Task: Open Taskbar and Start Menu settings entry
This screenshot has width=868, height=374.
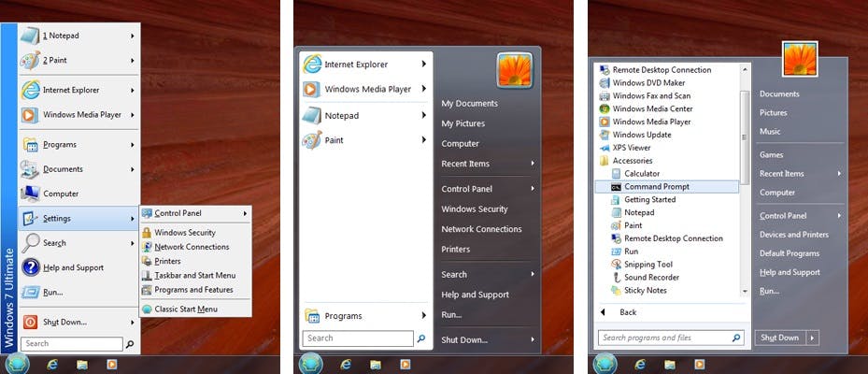Action: (195, 276)
